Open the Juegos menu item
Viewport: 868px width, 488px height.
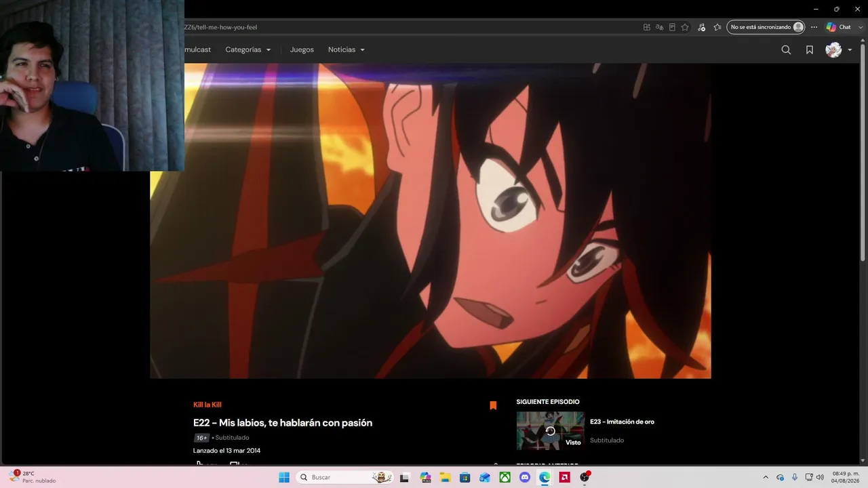click(x=302, y=49)
